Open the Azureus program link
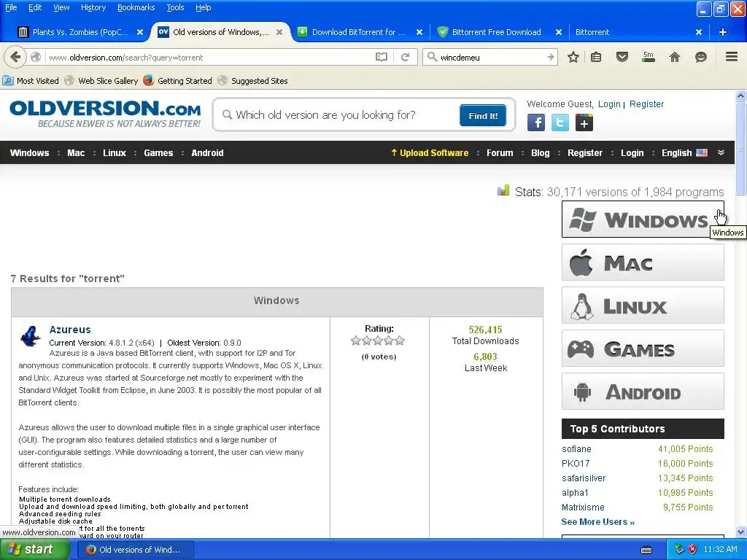The width and height of the screenshot is (747, 560). (70, 330)
